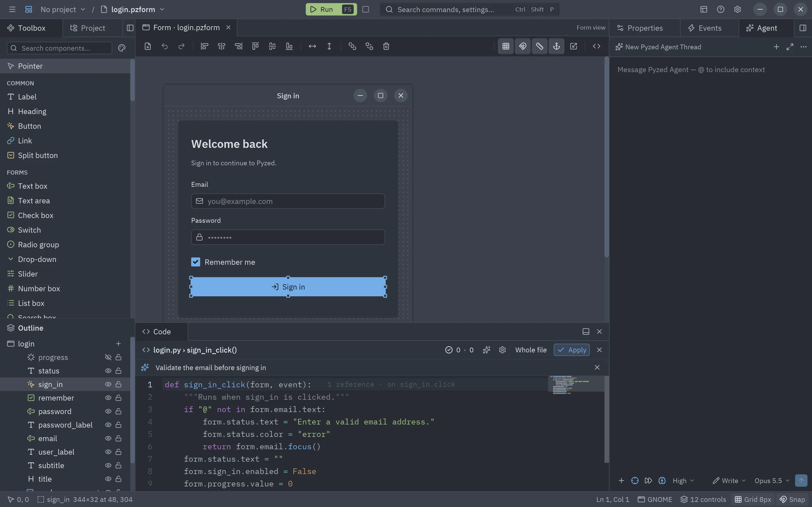Click the align left edges icon
The height and width of the screenshot is (507, 812).
(x=204, y=46)
